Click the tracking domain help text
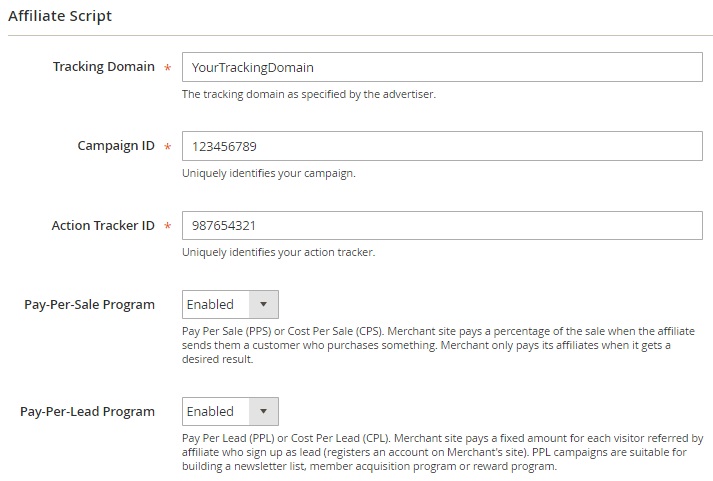 coord(309,94)
